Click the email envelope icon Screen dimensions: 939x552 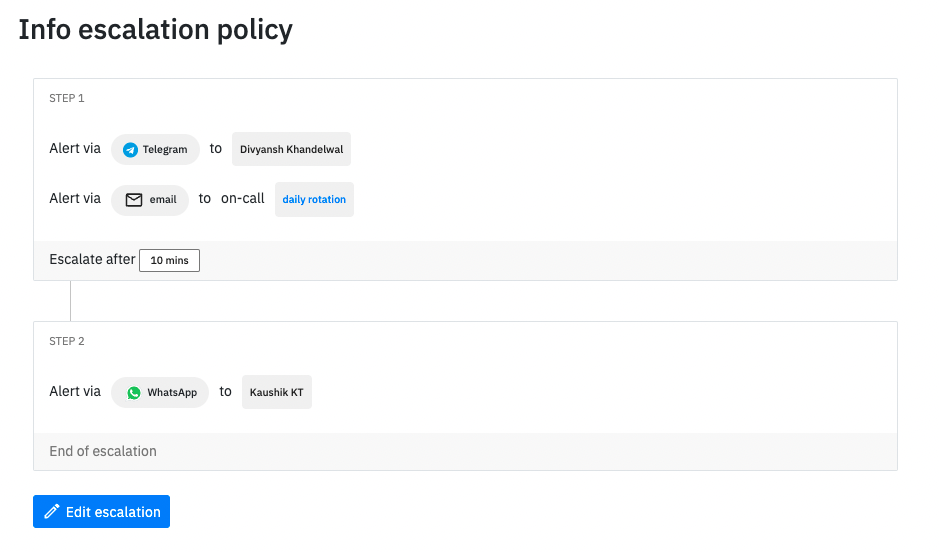pos(134,200)
